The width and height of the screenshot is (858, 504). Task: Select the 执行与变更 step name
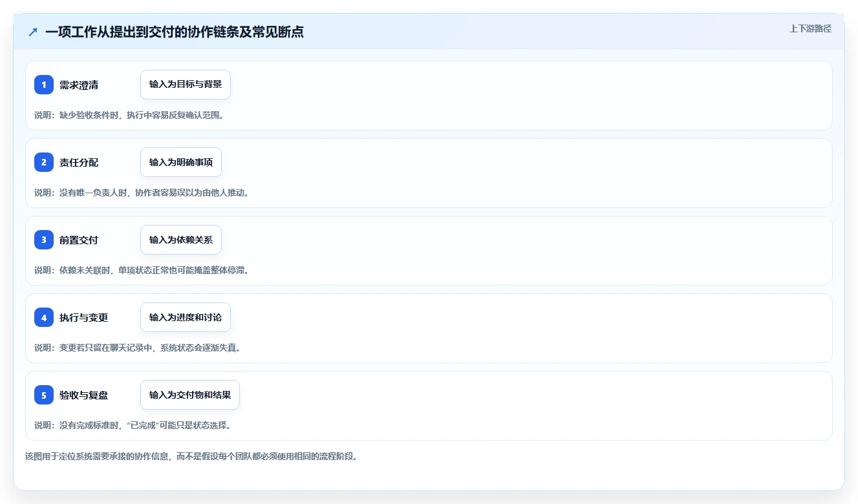tap(83, 317)
